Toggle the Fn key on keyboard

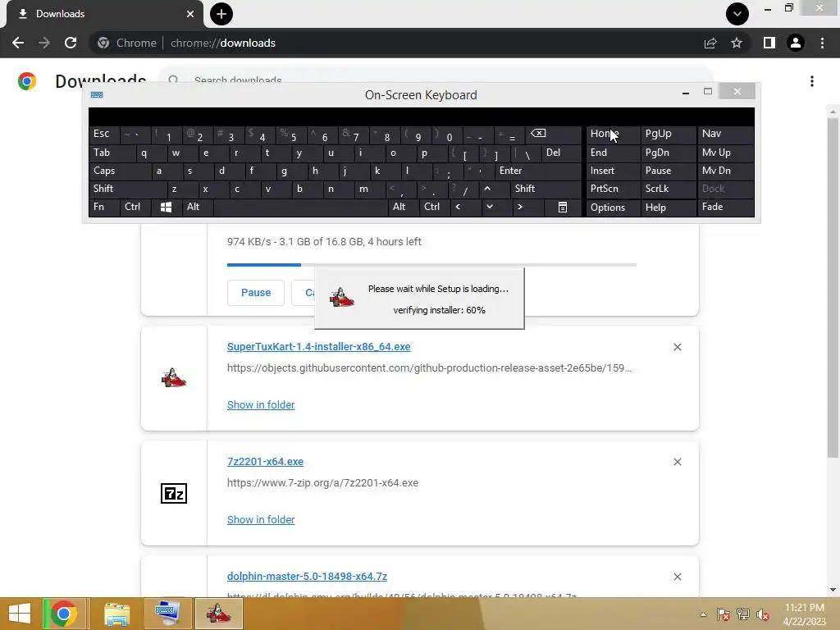pos(104,207)
